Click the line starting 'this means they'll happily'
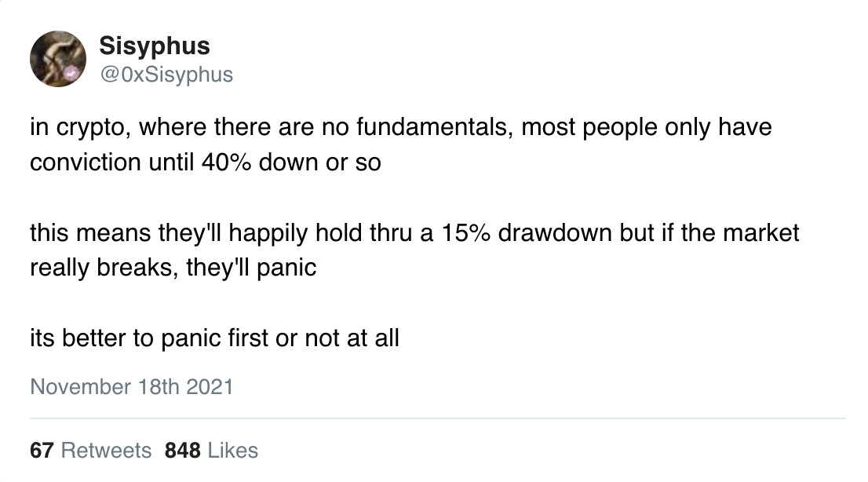868x482 pixels. [x=414, y=233]
